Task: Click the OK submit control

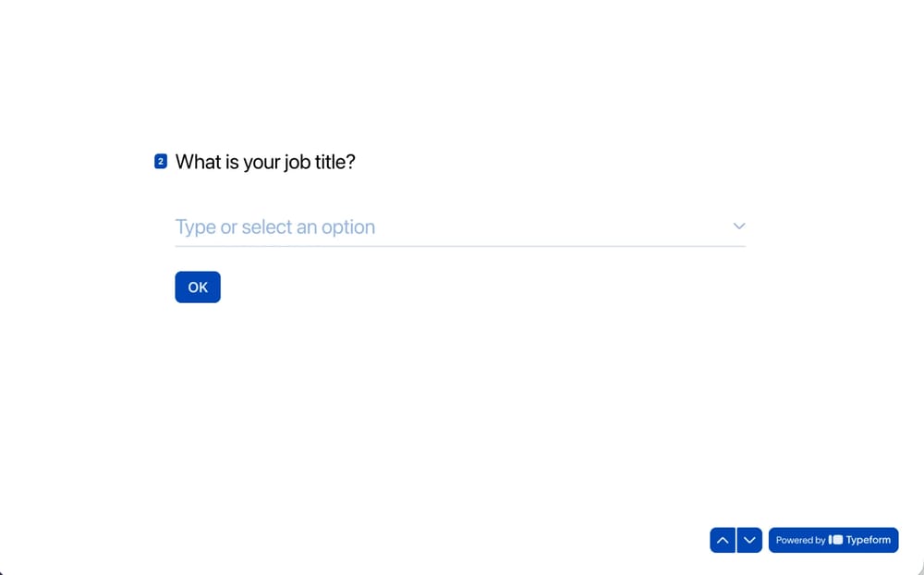Action: coord(197,287)
